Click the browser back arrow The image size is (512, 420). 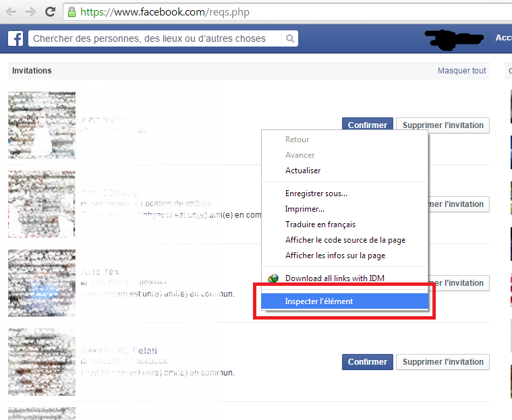point(11,12)
